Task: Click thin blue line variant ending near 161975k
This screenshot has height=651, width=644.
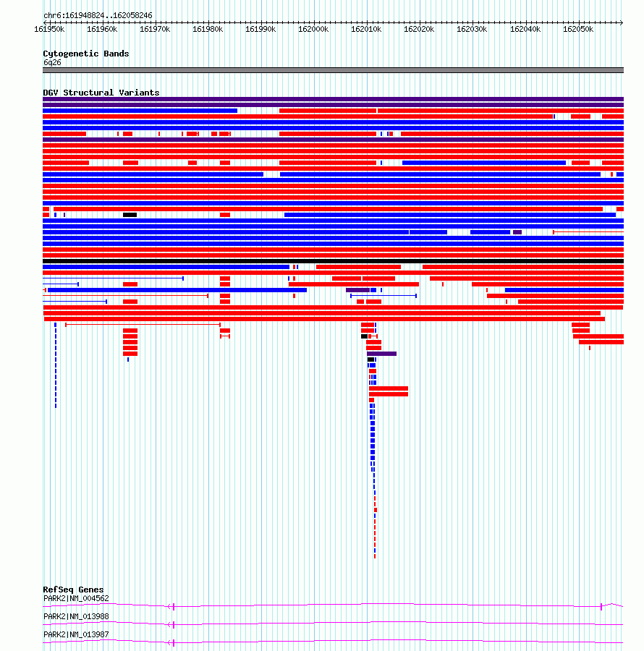Action: (x=114, y=278)
